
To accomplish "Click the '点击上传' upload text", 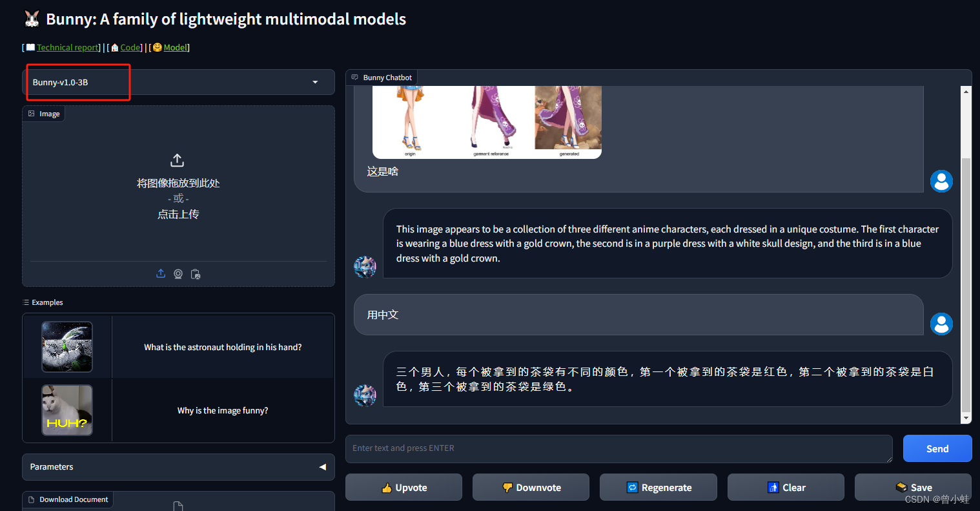I will click(178, 214).
